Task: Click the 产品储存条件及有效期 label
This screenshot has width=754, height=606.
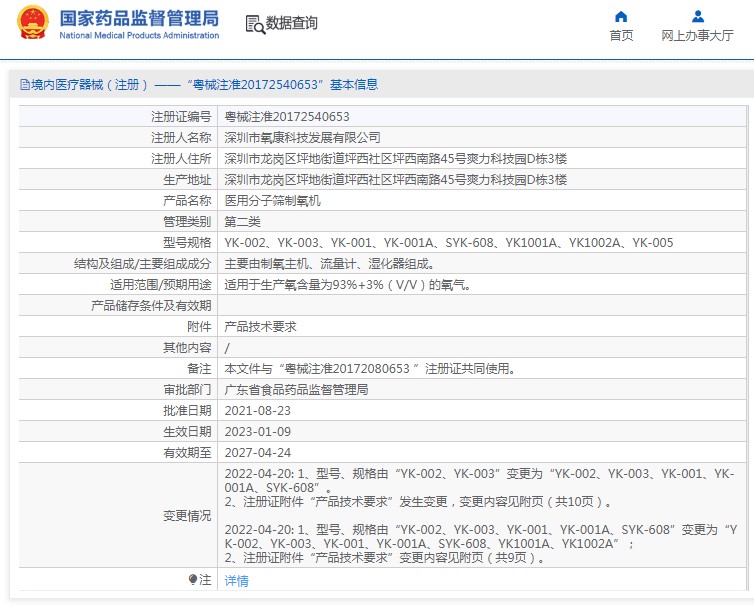Action: 151,305
